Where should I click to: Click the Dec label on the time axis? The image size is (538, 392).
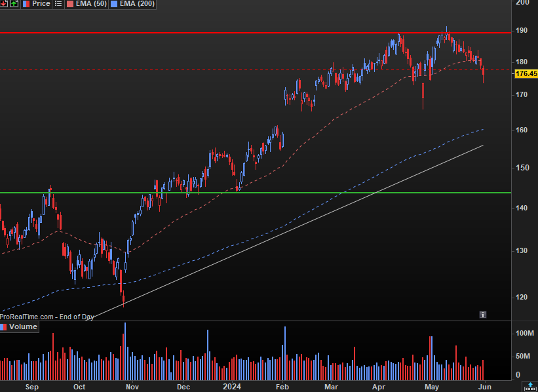pyautogui.click(x=183, y=387)
